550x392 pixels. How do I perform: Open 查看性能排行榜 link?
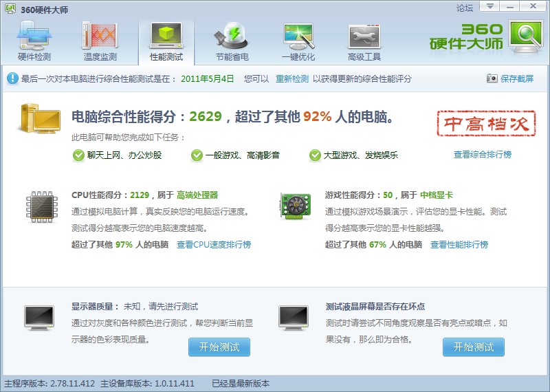(x=459, y=245)
